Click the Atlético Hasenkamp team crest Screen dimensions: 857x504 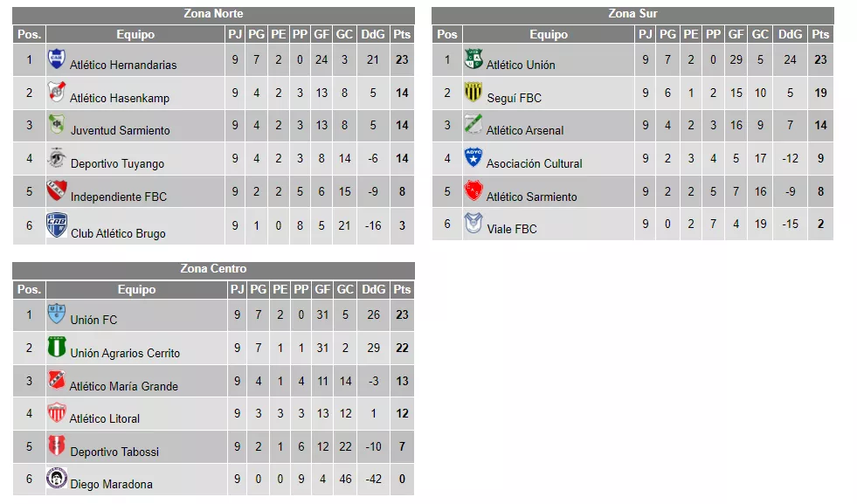(56, 93)
